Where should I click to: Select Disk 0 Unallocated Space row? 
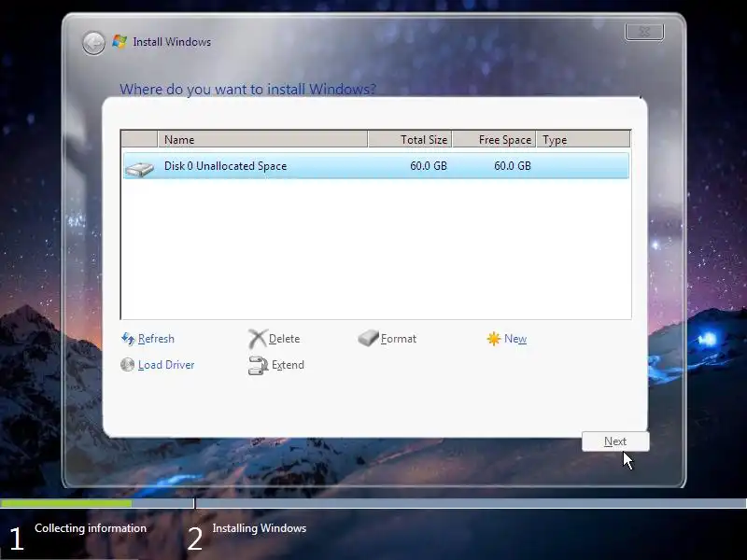pos(376,166)
